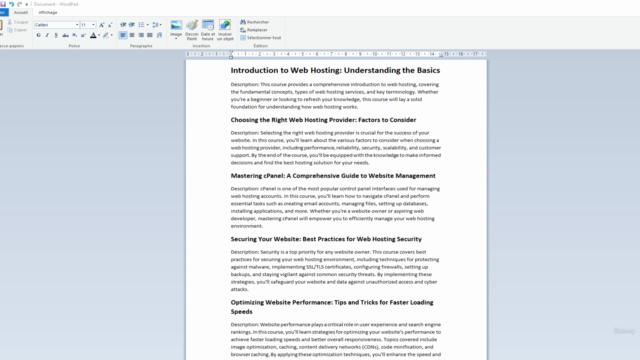The image size is (640, 360).
Task: Apply the font text color button
Action: 93,36
